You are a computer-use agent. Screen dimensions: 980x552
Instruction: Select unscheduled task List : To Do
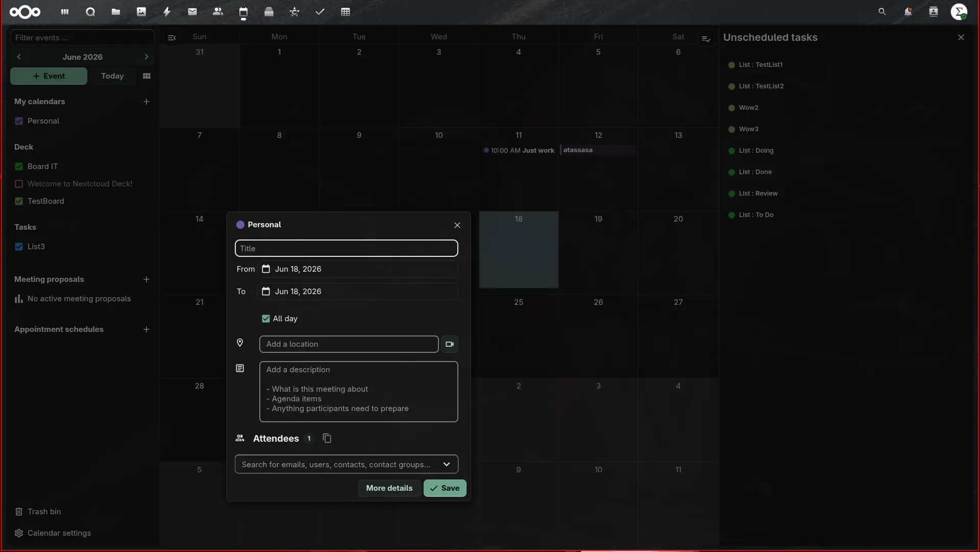pos(756,215)
